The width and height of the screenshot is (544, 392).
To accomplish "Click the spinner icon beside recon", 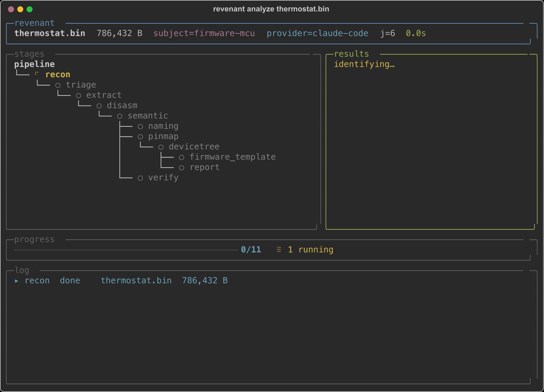I will (x=37, y=74).
